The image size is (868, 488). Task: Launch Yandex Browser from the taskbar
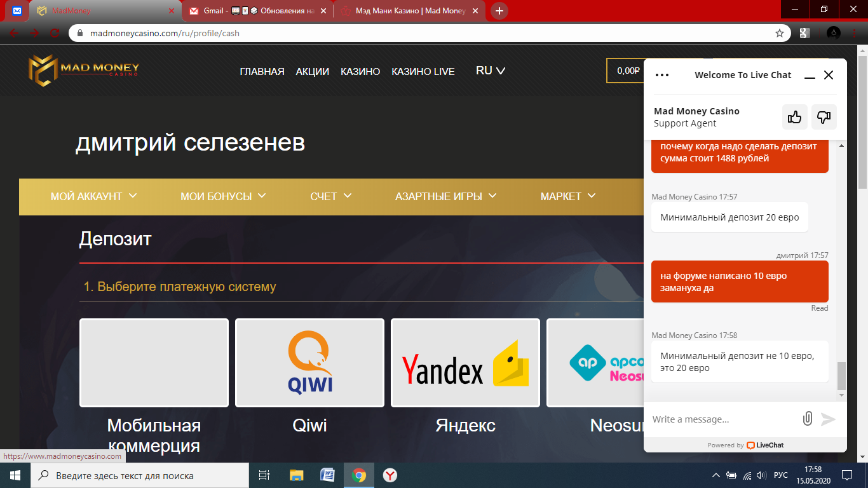390,475
